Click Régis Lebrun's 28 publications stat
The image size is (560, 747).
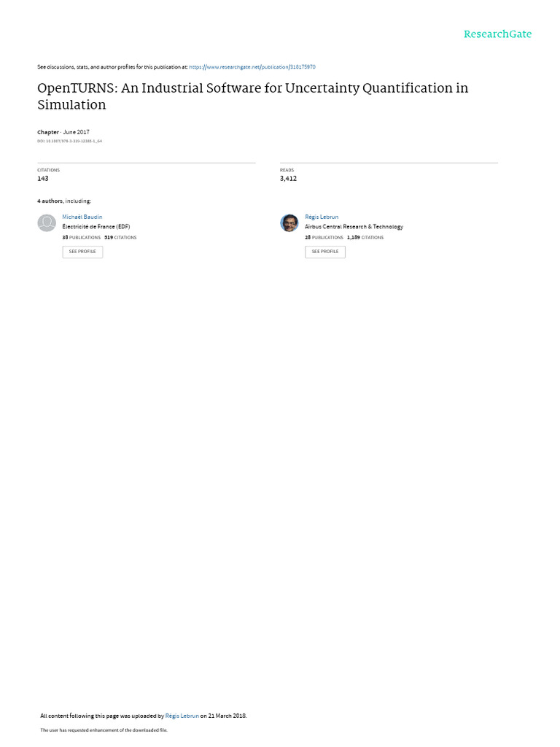pyautogui.click(x=324, y=238)
